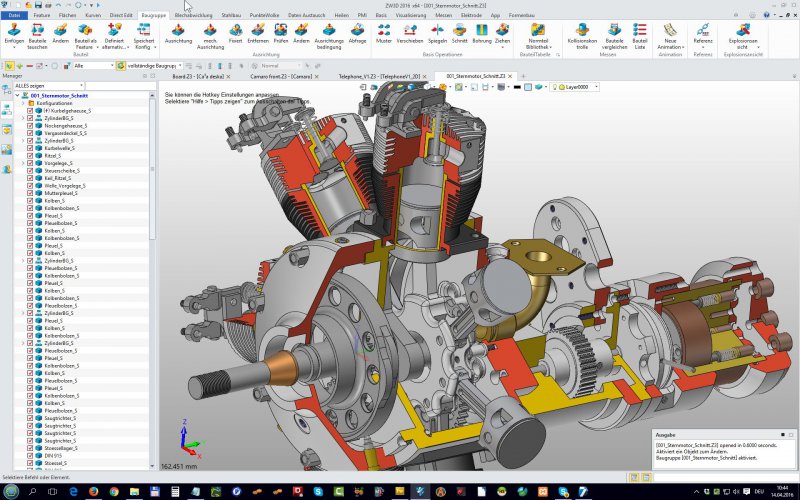Select Ritzel_S in the assembly tree

tap(52, 155)
